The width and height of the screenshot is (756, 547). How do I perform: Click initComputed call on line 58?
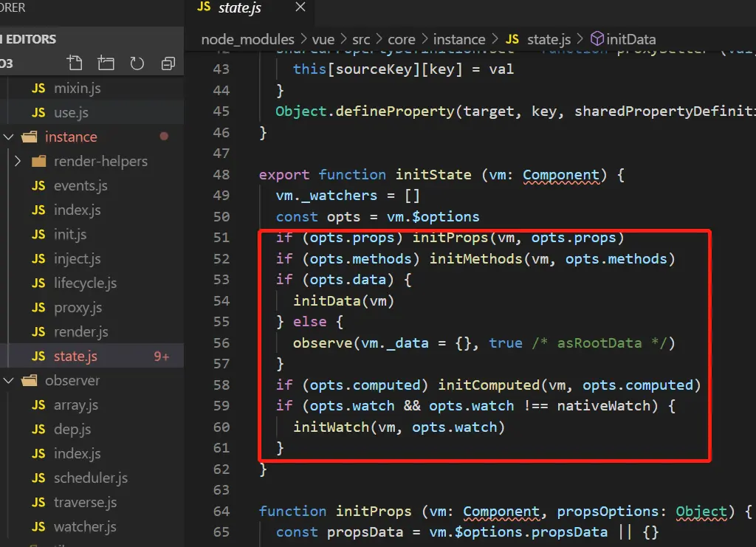489,385
